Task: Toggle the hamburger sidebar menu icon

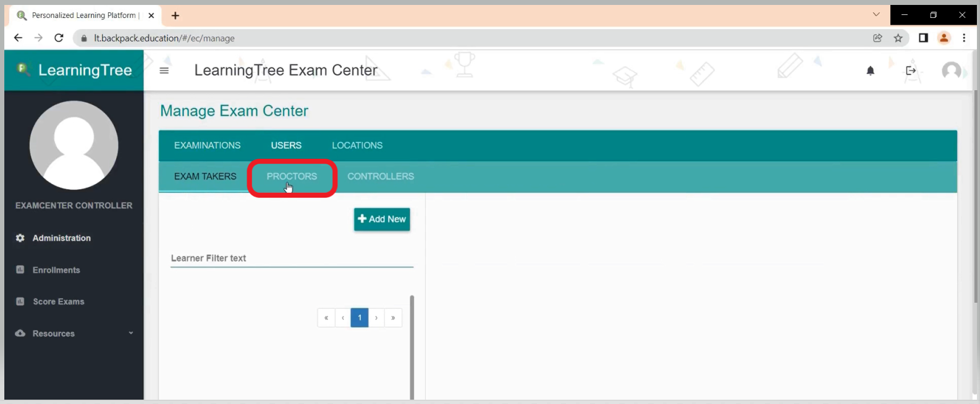Action: point(164,71)
